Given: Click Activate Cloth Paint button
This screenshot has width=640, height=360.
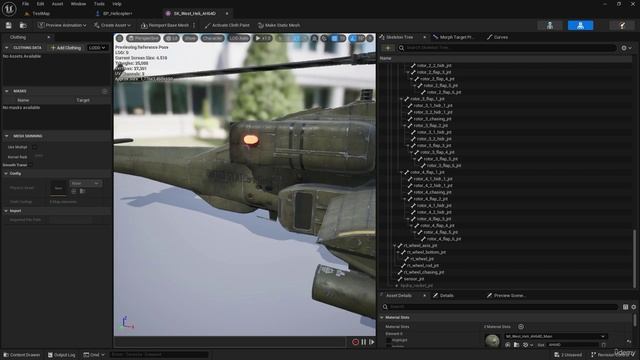Looking at the screenshot, I should coord(227,25).
